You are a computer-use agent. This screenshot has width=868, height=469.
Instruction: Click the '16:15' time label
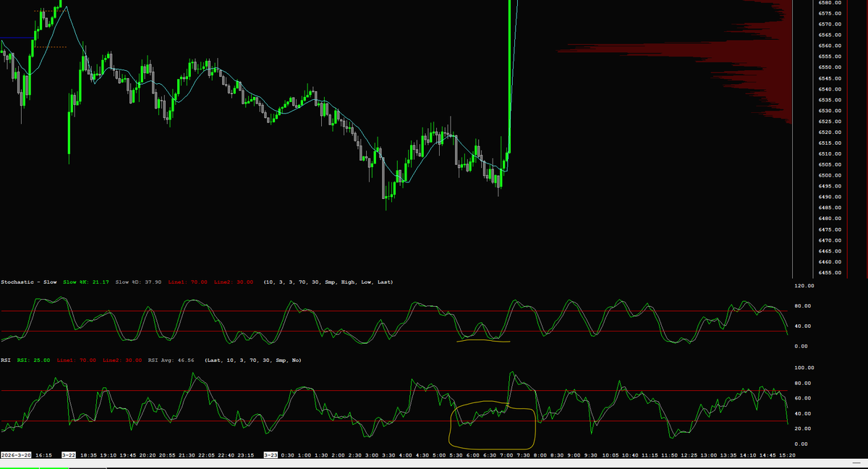tap(43, 455)
